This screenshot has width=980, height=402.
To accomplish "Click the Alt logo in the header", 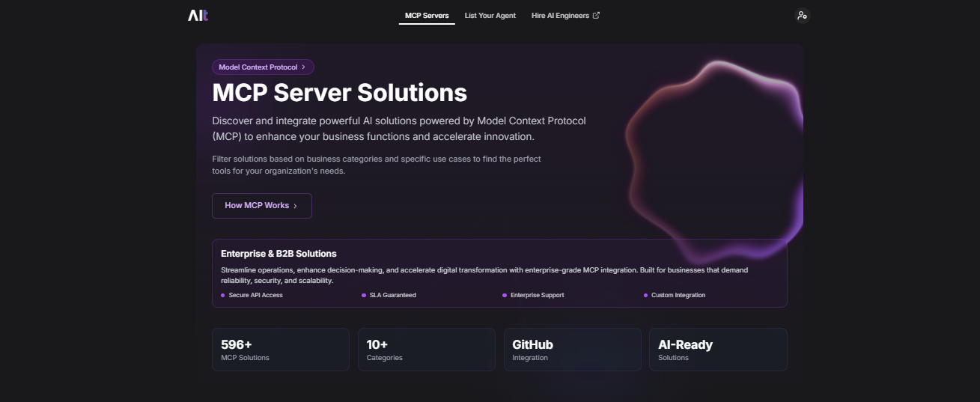I will coord(198,15).
